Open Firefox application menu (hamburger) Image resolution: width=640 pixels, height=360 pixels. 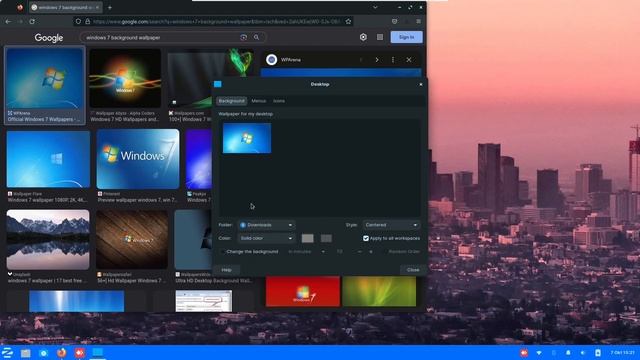coord(418,21)
